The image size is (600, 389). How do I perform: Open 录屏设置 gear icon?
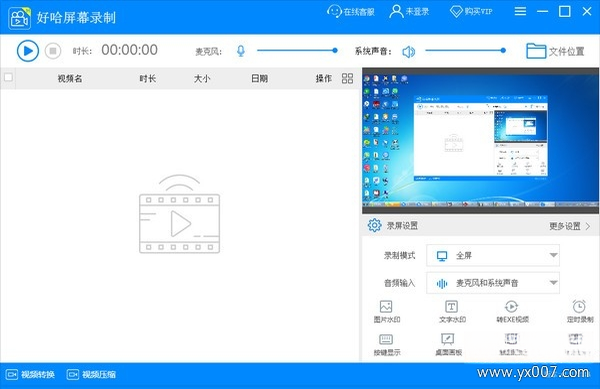click(x=374, y=225)
